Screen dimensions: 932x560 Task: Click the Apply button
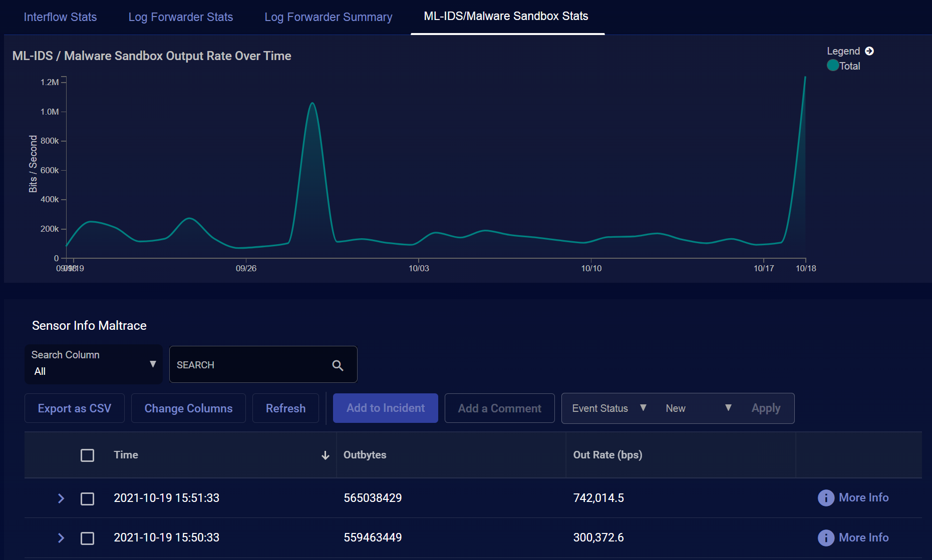(x=766, y=408)
